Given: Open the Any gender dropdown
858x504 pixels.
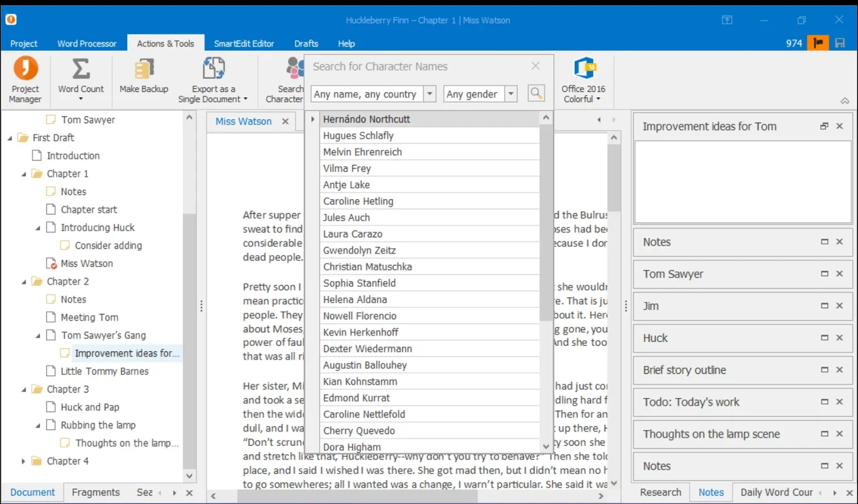Looking at the screenshot, I should point(511,94).
